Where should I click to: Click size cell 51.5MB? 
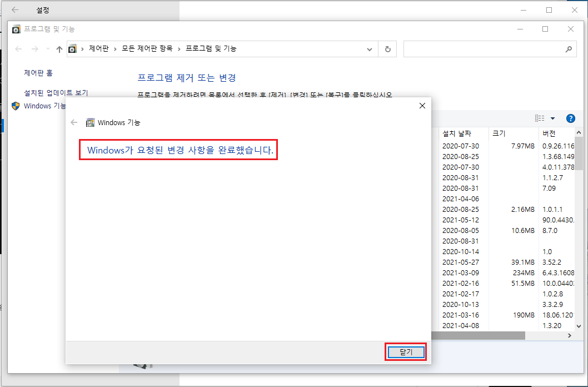(x=523, y=283)
